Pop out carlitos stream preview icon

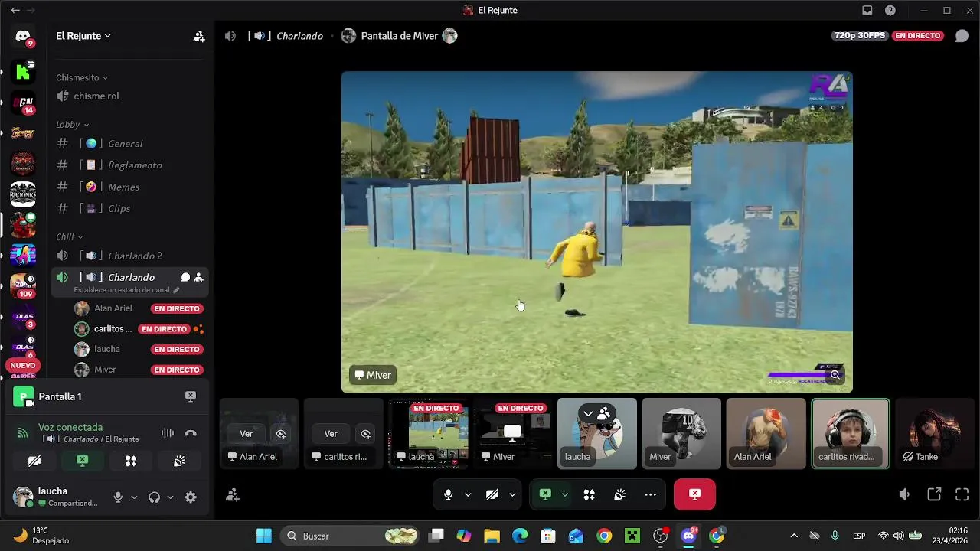pyautogui.click(x=365, y=434)
